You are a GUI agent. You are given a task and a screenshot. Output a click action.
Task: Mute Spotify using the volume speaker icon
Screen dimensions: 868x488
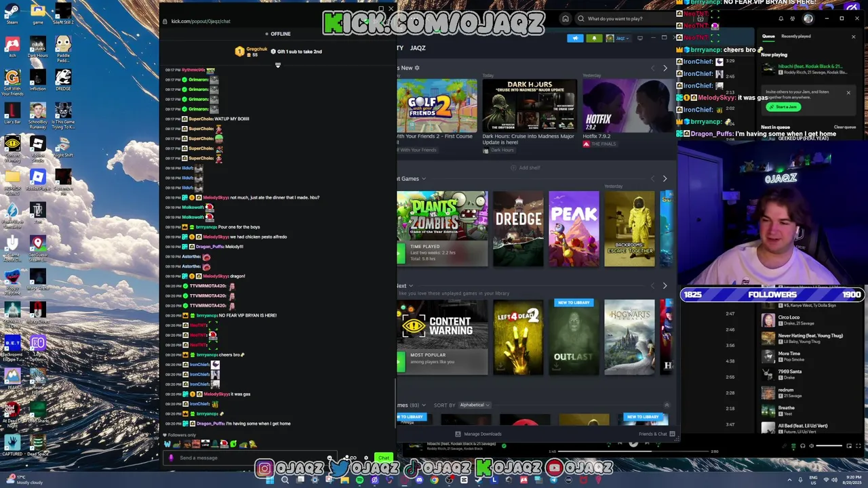[811, 446]
